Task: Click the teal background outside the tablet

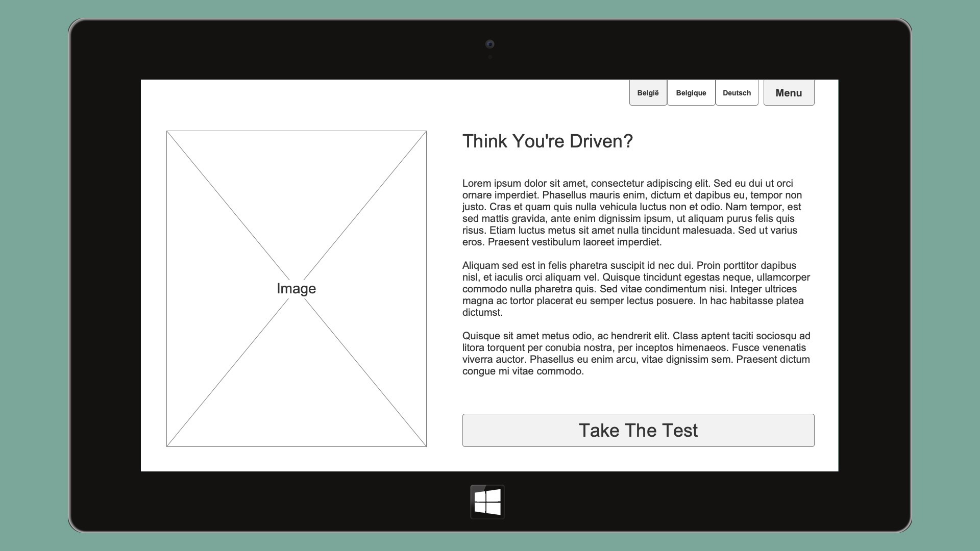Action: pos(31,275)
